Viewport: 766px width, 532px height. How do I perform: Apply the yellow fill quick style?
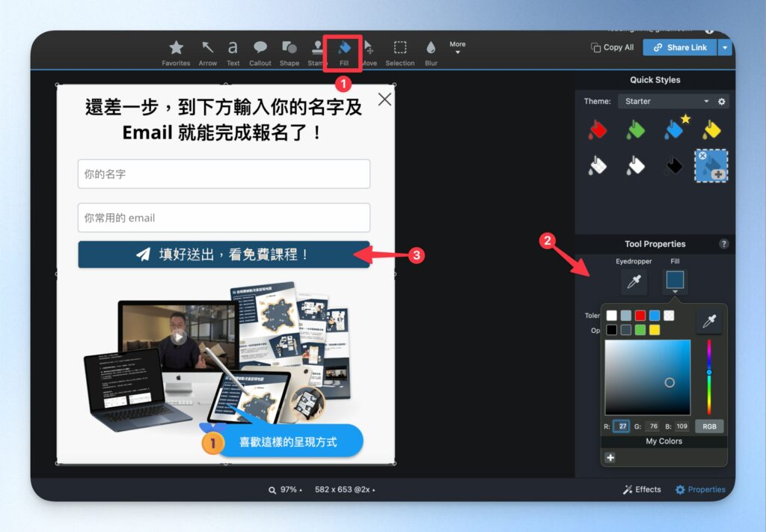pyautogui.click(x=711, y=130)
